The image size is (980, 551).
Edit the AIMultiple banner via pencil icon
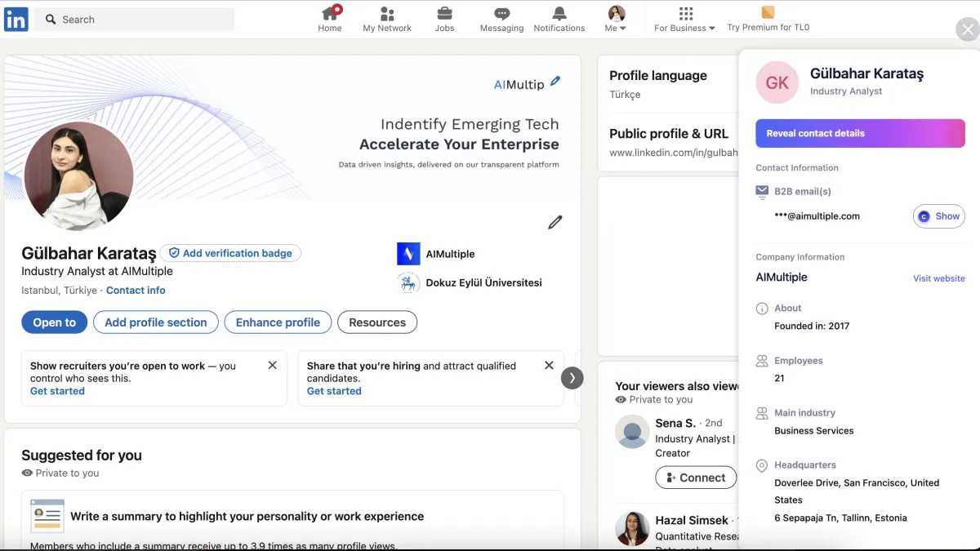click(x=555, y=81)
